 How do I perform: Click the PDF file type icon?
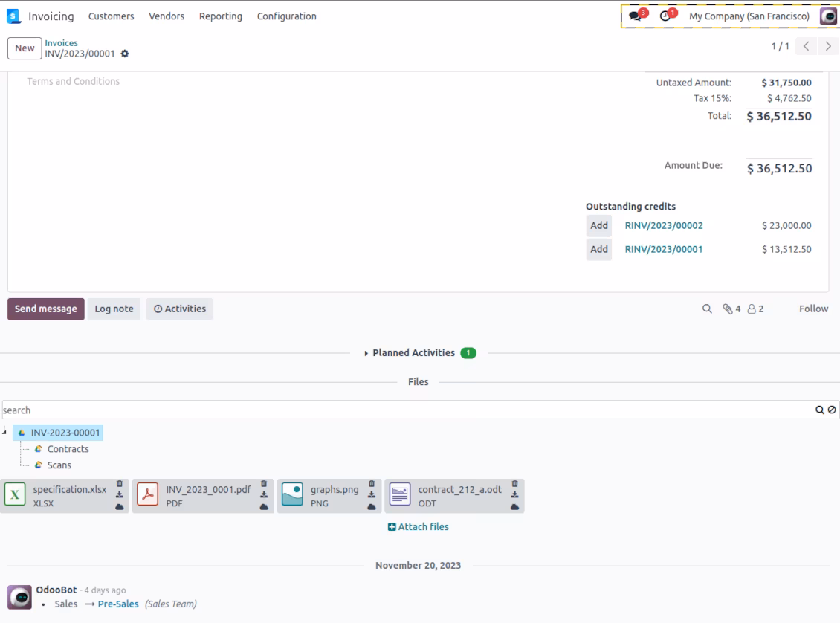coord(147,494)
